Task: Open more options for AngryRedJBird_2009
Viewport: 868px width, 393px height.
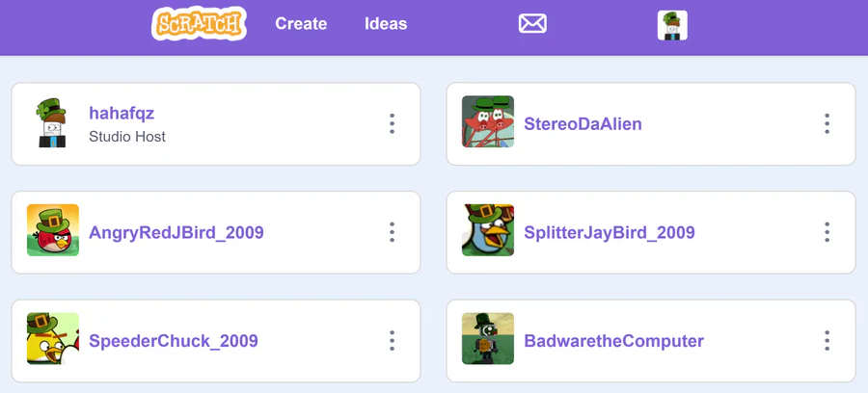Action: 392,232
